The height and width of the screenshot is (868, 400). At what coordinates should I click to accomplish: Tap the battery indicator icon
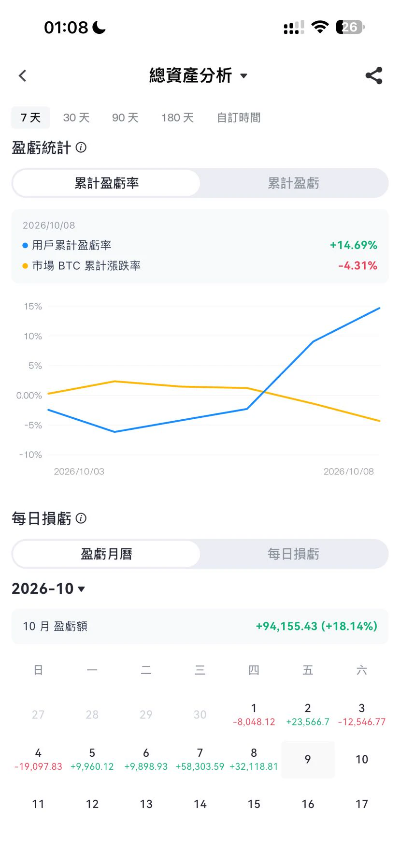pyautogui.click(x=351, y=27)
